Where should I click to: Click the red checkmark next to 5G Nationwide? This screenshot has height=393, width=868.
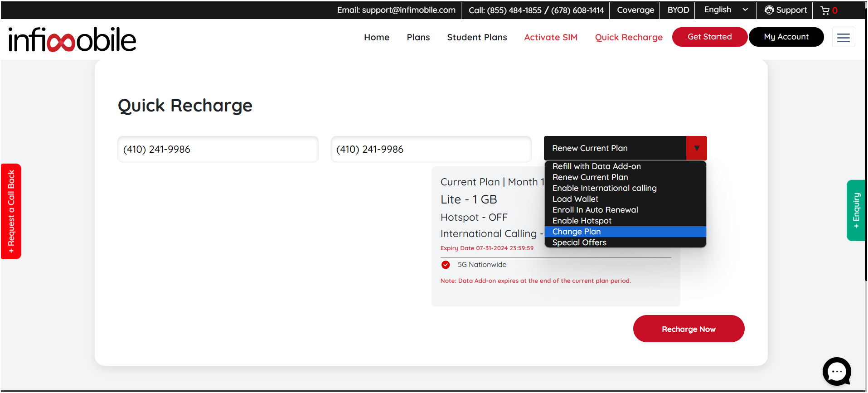click(446, 265)
